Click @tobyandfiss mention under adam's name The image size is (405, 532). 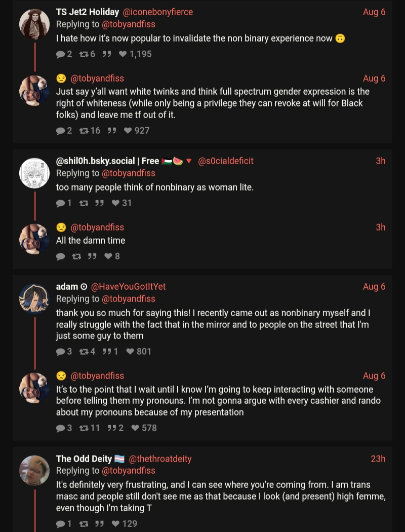[129, 298]
